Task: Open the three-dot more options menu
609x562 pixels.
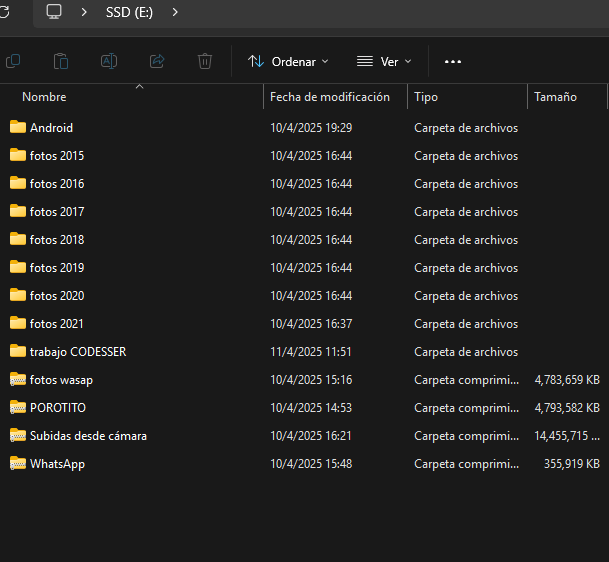Action: [453, 62]
